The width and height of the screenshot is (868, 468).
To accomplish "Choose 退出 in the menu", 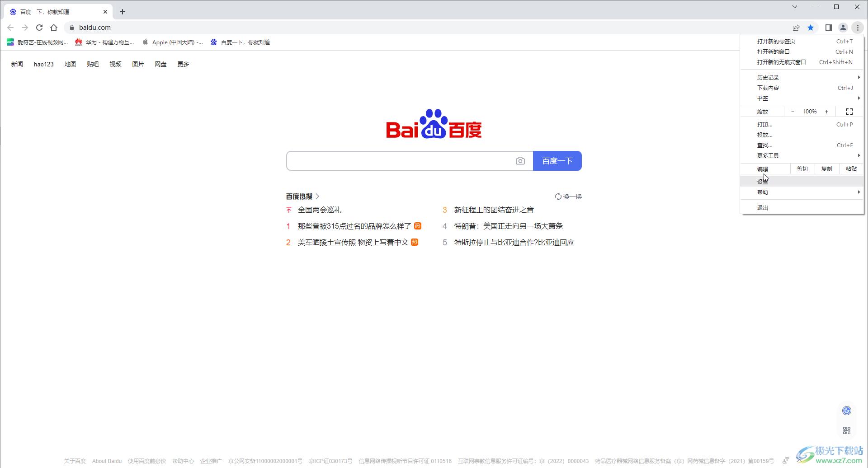I will click(802, 207).
